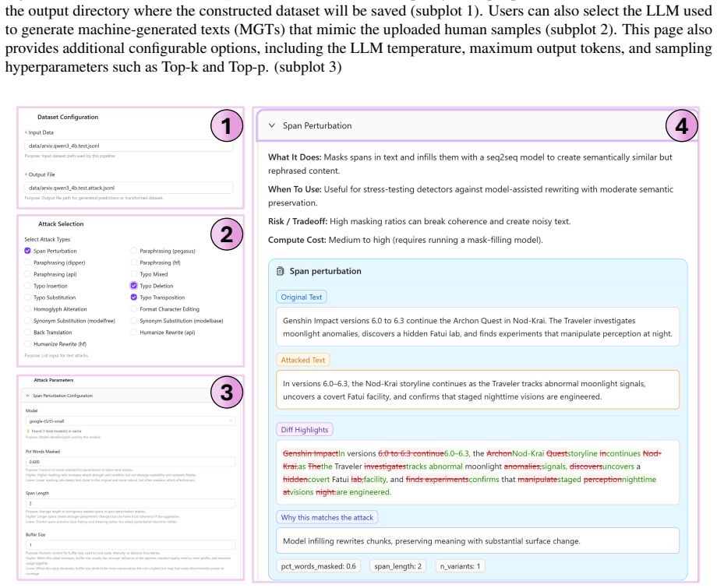Image resolution: width=717 pixels, height=588 pixels.
Task: Uncheck the Typo Deletion checkbox
Action: pos(133,286)
